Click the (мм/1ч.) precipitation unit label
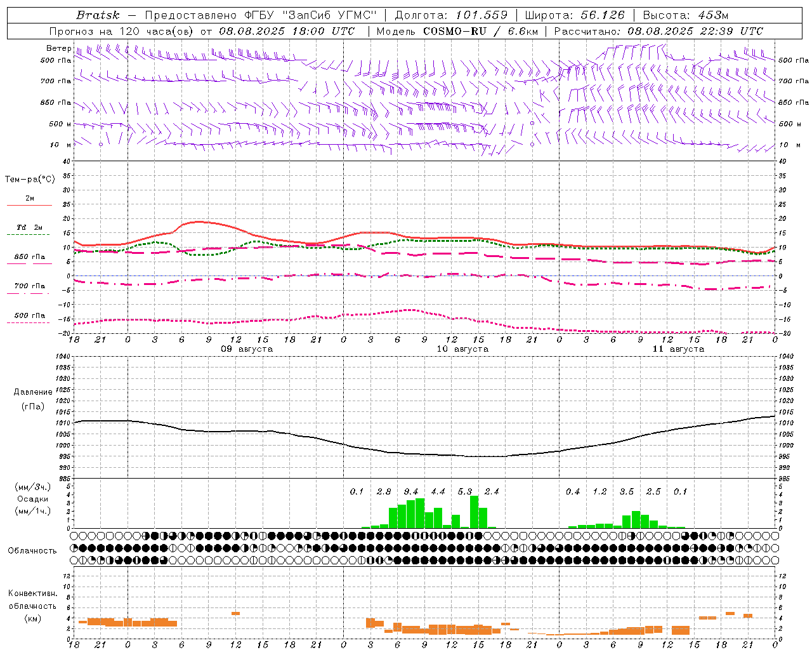 pos(32,511)
